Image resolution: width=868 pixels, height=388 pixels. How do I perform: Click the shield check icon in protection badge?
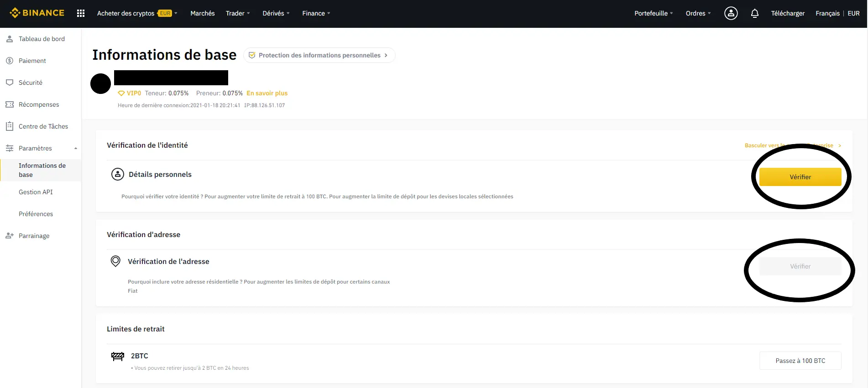pyautogui.click(x=251, y=55)
